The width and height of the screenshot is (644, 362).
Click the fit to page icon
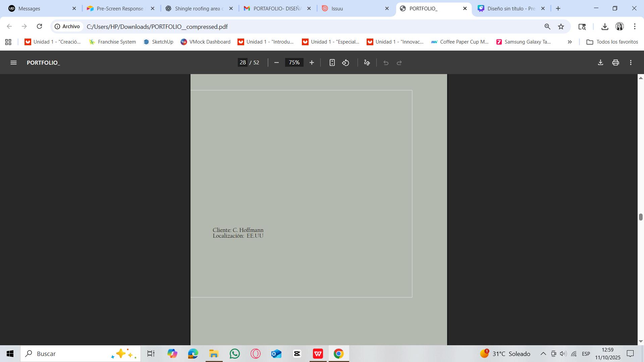pyautogui.click(x=332, y=63)
